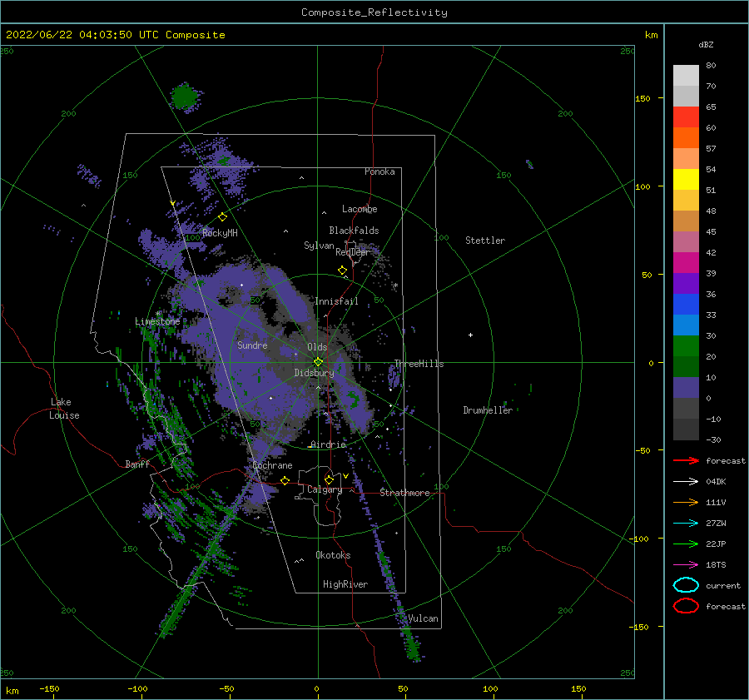Click the green 22JP arrow icon

tap(686, 544)
